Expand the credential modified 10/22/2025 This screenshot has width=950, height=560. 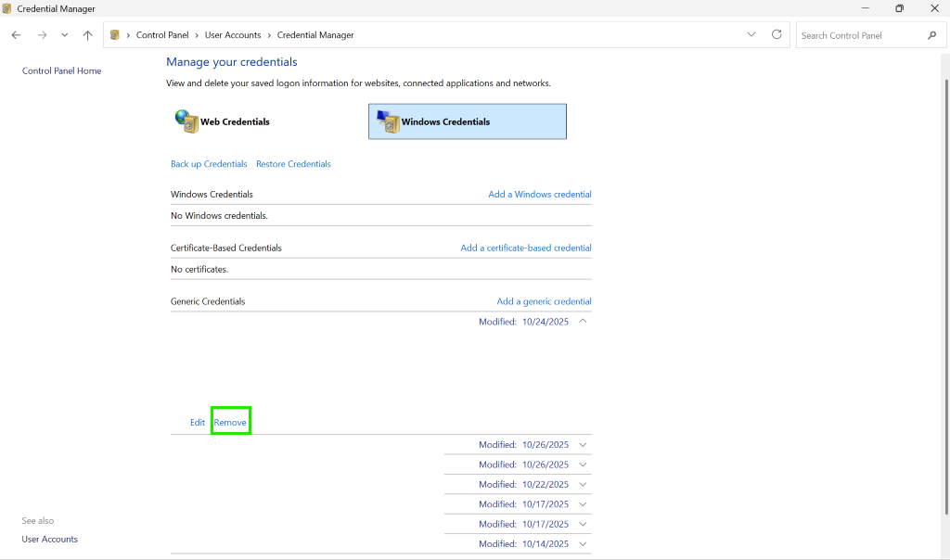pyautogui.click(x=583, y=484)
